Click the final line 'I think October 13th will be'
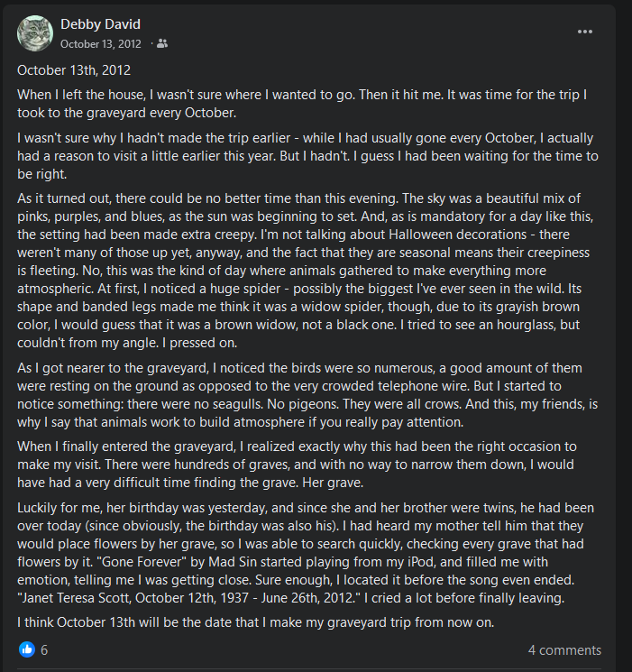The image size is (632, 672). click(256, 621)
